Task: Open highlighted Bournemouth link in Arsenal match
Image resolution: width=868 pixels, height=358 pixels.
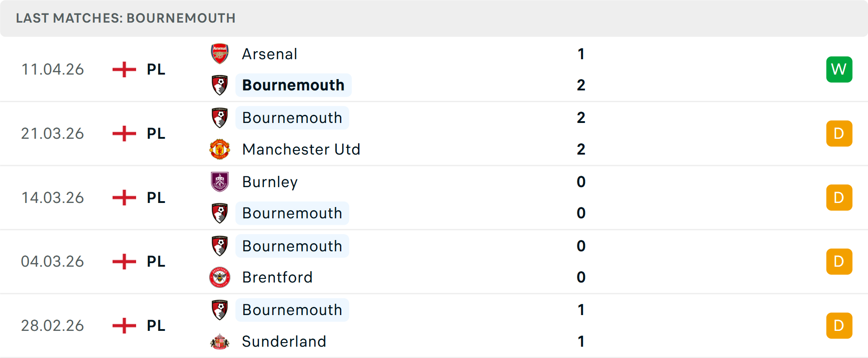Action: (x=293, y=85)
